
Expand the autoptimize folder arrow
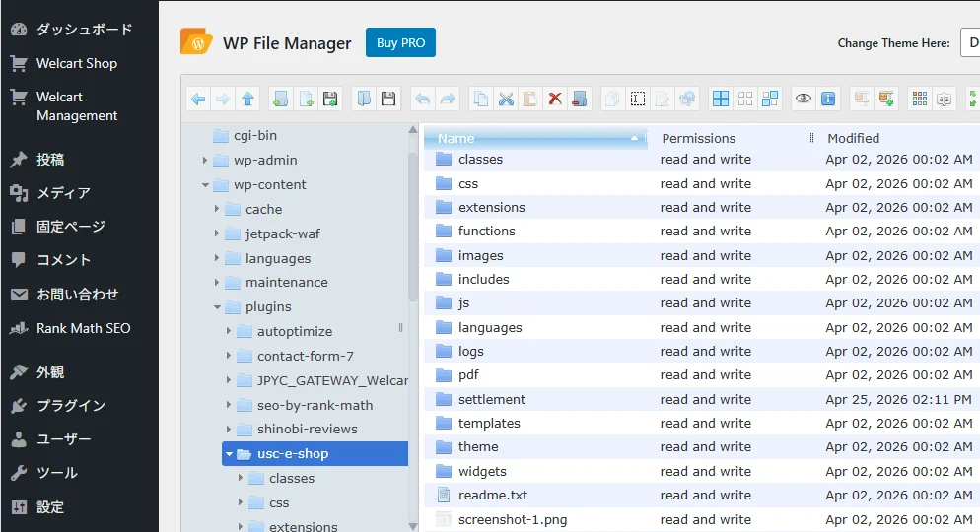[x=229, y=332]
